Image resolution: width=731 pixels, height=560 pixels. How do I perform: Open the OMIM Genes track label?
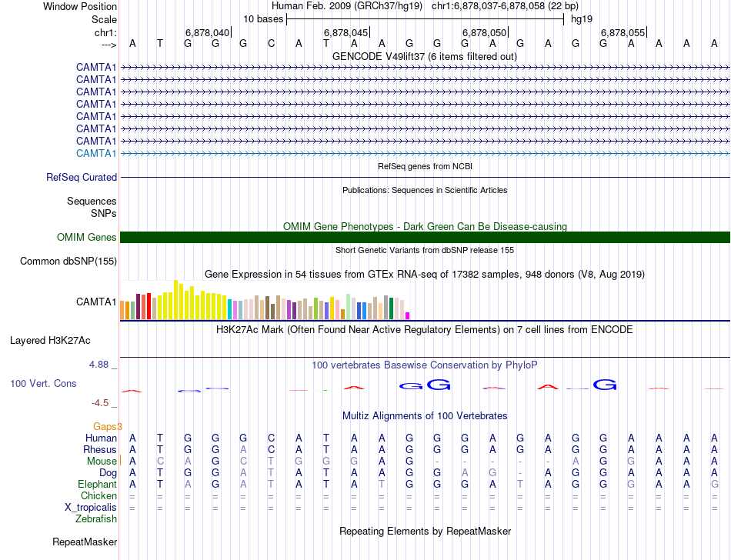click(x=87, y=237)
